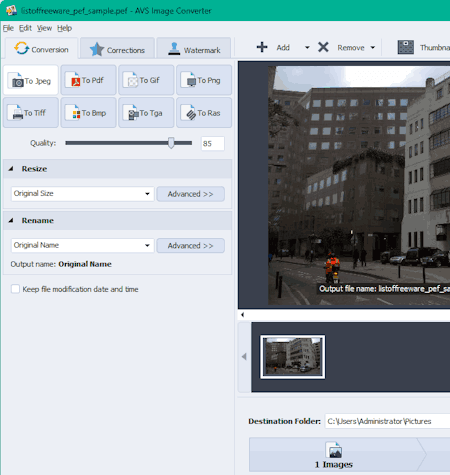Pick the To Tga format icon
Screen dimensions: 450x475
pyautogui.click(x=133, y=113)
